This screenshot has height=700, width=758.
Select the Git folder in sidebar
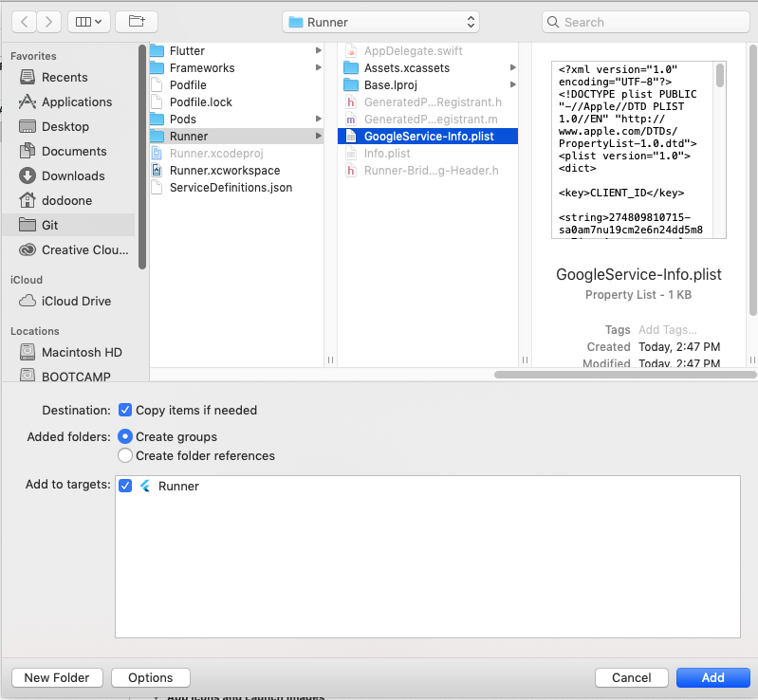[68, 225]
